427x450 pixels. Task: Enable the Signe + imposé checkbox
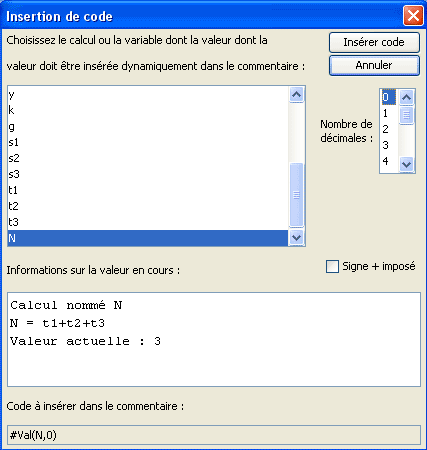tap(332, 266)
